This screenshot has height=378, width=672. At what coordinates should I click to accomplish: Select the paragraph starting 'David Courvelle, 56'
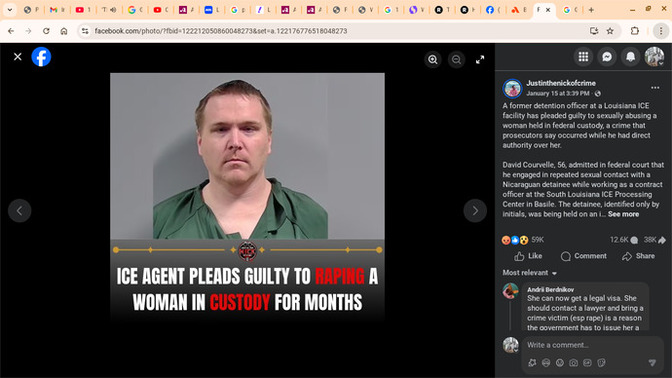pyautogui.click(x=583, y=189)
